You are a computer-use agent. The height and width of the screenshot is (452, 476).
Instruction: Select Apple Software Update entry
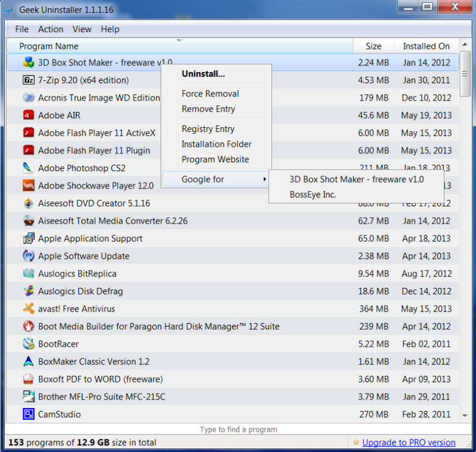click(84, 256)
